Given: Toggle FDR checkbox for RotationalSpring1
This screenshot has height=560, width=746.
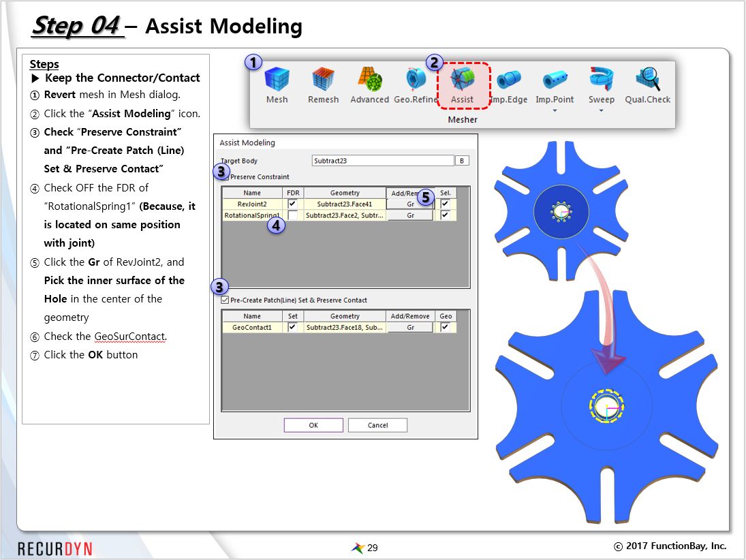Looking at the screenshot, I should pyautogui.click(x=292, y=215).
